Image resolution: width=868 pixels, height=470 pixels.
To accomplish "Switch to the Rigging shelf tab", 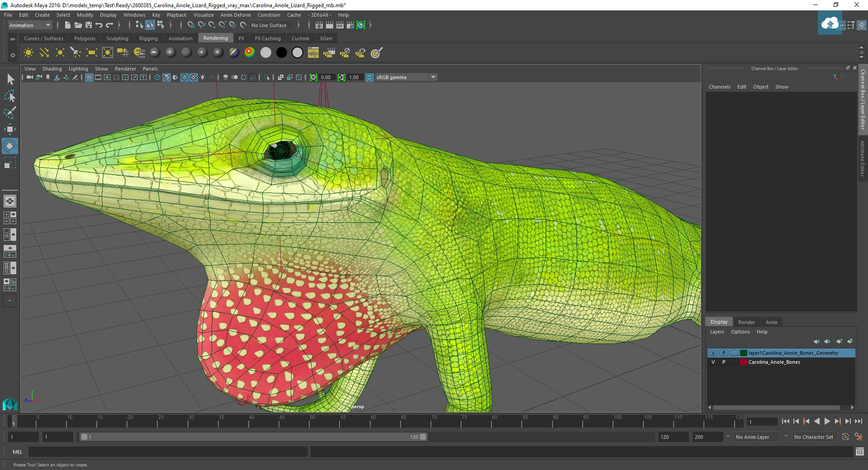I will [148, 38].
